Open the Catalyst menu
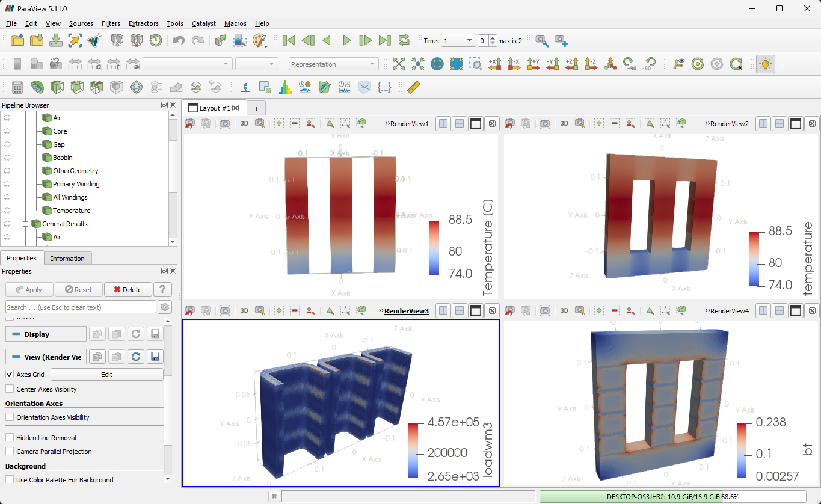The image size is (821, 504). [x=204, y=23]
